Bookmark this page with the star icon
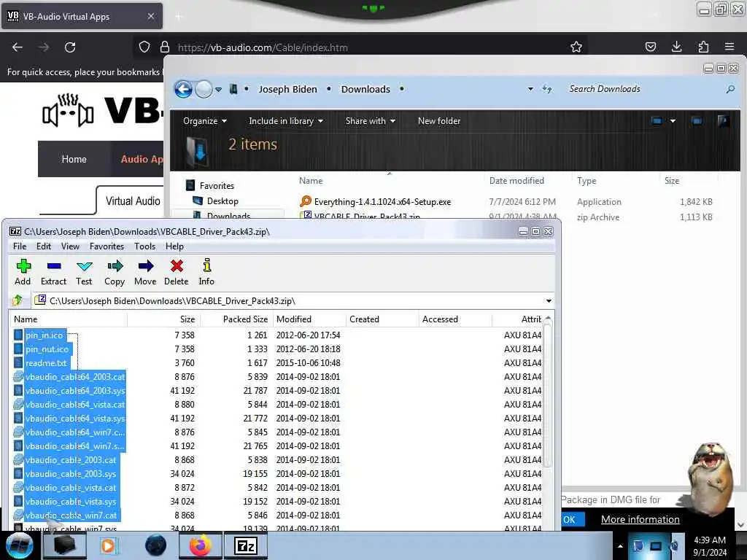 (576, 47)
